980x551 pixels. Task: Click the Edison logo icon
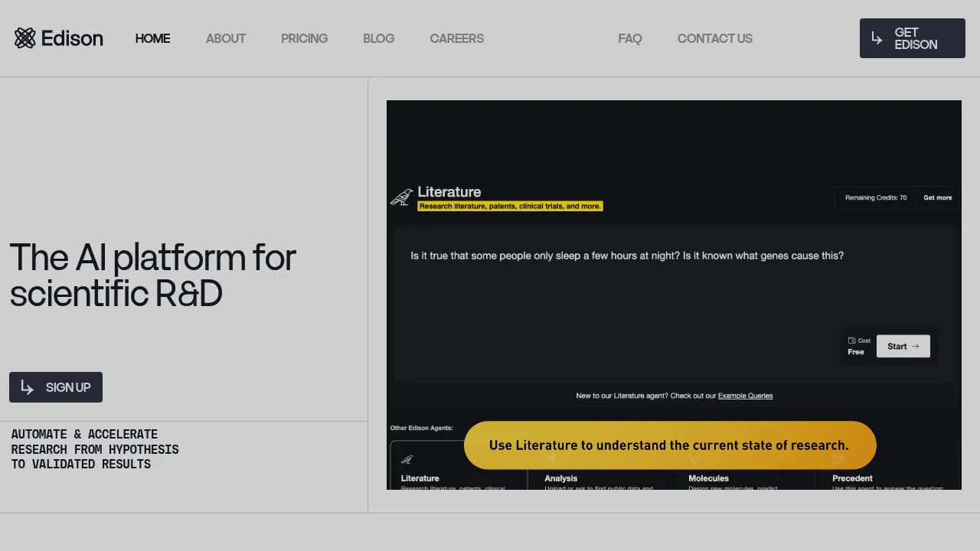pyautogui.click(x=25, y=38)
